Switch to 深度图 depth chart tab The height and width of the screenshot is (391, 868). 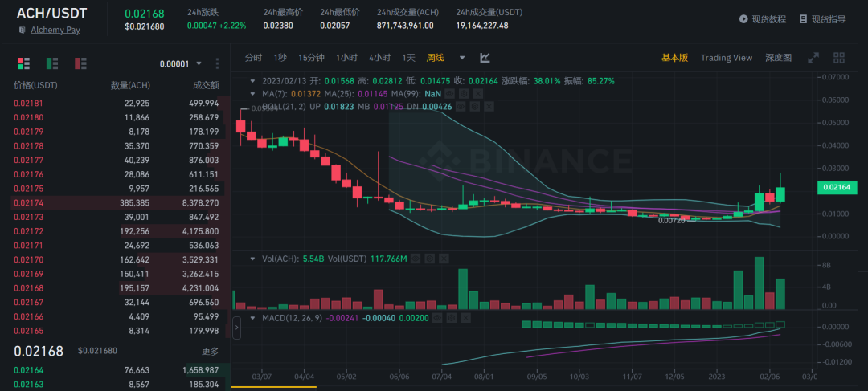(778, 58)
